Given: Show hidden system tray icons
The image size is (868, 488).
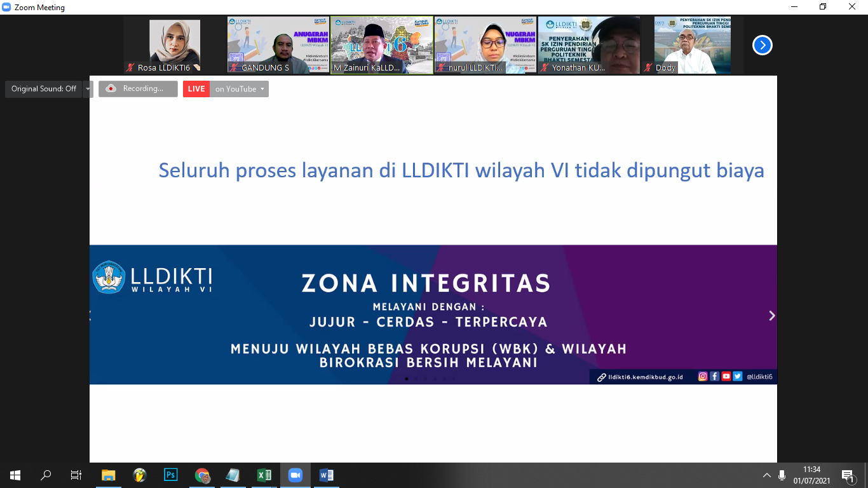Looking at the screenshot, I should pyautogui.click(x=767, y=475).
